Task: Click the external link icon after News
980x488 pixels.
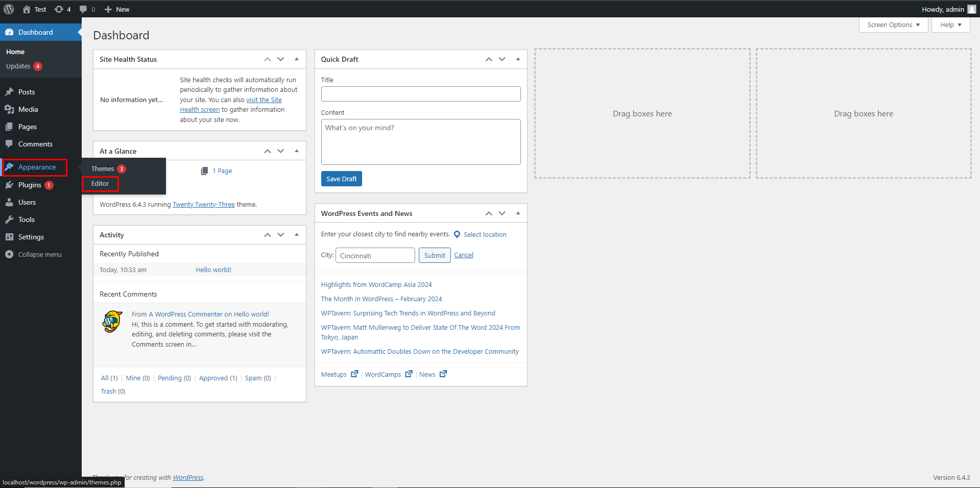Action: pyautogui.click(x=443, y=374)
